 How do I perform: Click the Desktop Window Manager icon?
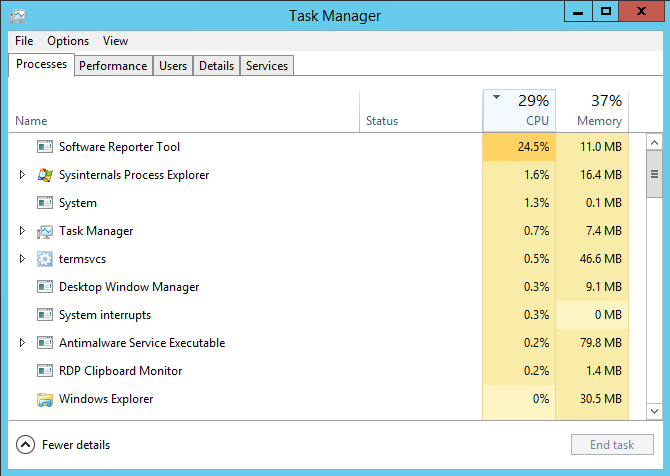coord(45,287)
